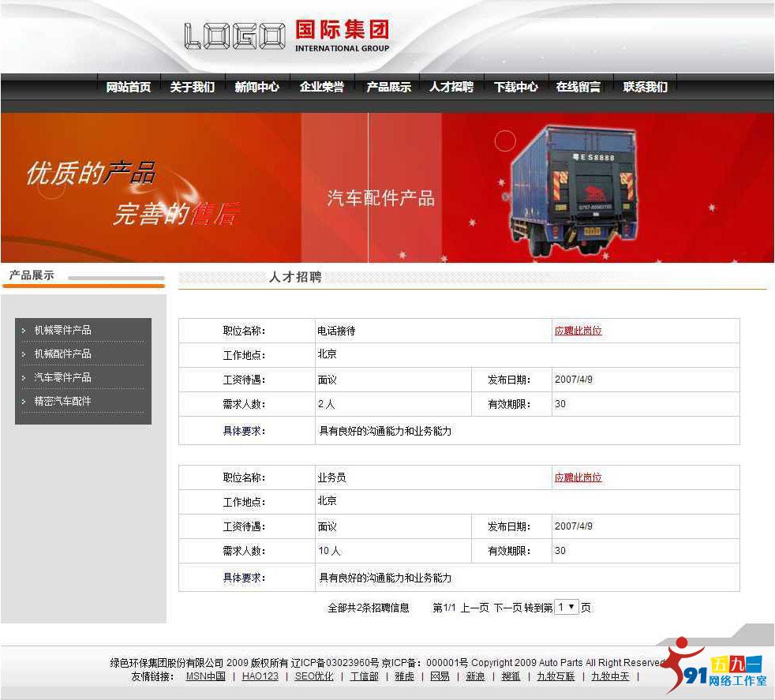Screen dimensions: 775x700
Task: Open 联系我们 from the navigation bar
Action: coord(646,88)
